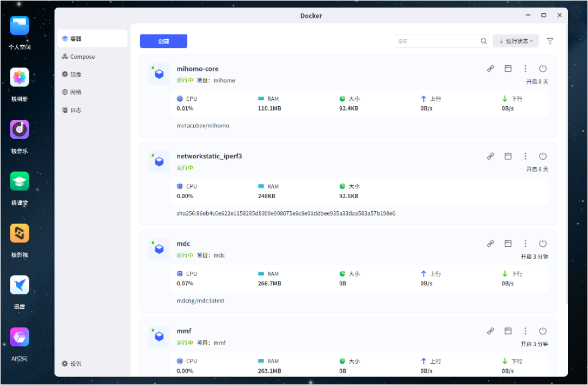Open the 极相册 desktop app

click(x=20, y=77)
